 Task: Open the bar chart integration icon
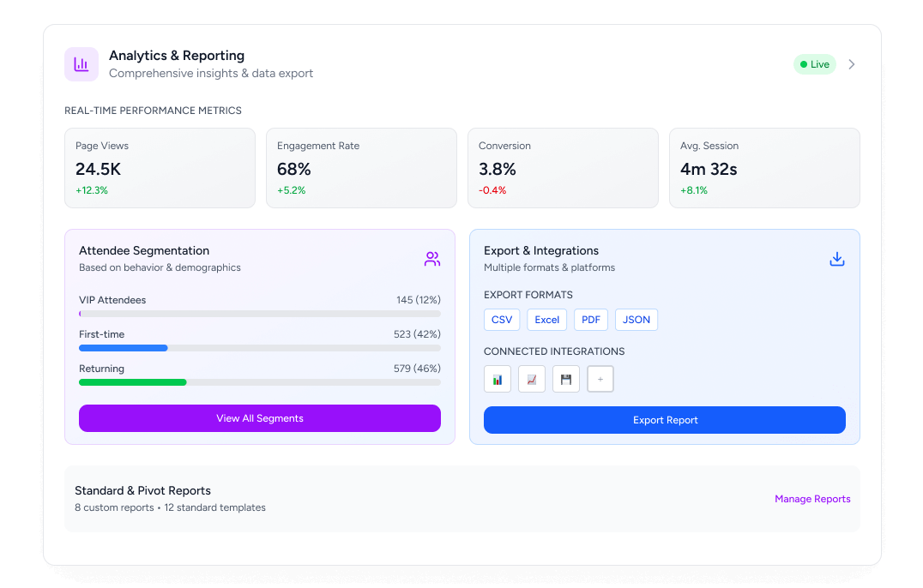click(498, 379)
